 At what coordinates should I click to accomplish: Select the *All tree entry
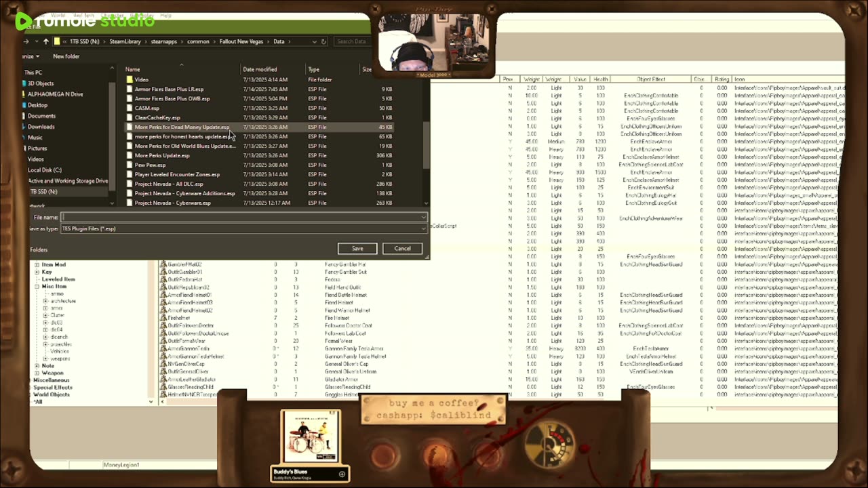[38, 402]
